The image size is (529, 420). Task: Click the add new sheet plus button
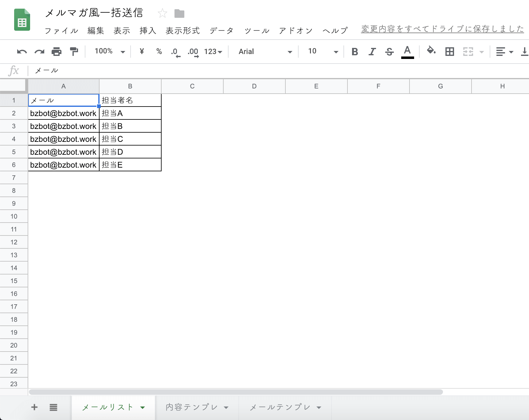[34, 407]
